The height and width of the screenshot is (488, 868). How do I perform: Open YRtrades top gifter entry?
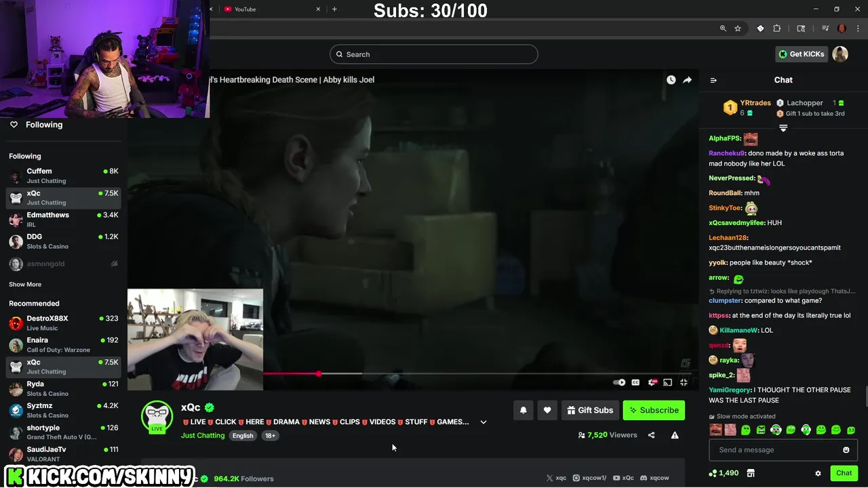[747, 107]
